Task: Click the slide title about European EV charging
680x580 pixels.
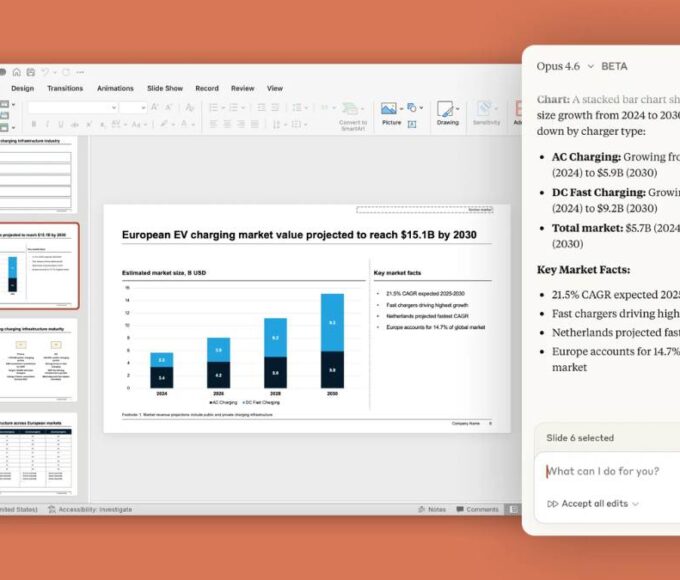Action: [299, 235]
